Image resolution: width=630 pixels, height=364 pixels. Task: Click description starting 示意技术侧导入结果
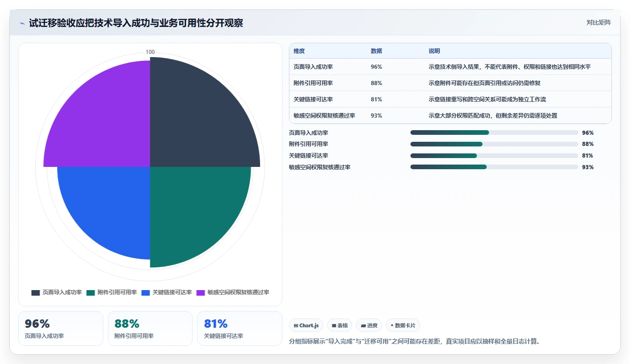pos(509,67)
